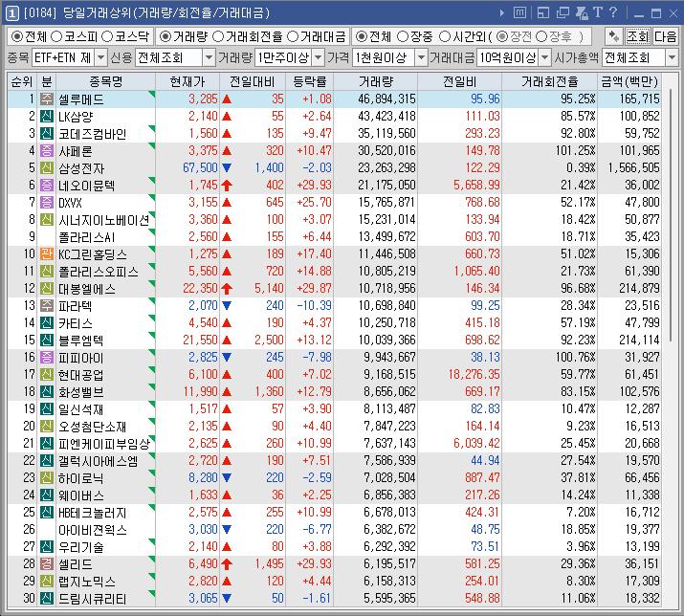Click the '경' badge on the 셀리드 row
Screen dimensions: 684x616
[47, 563]
